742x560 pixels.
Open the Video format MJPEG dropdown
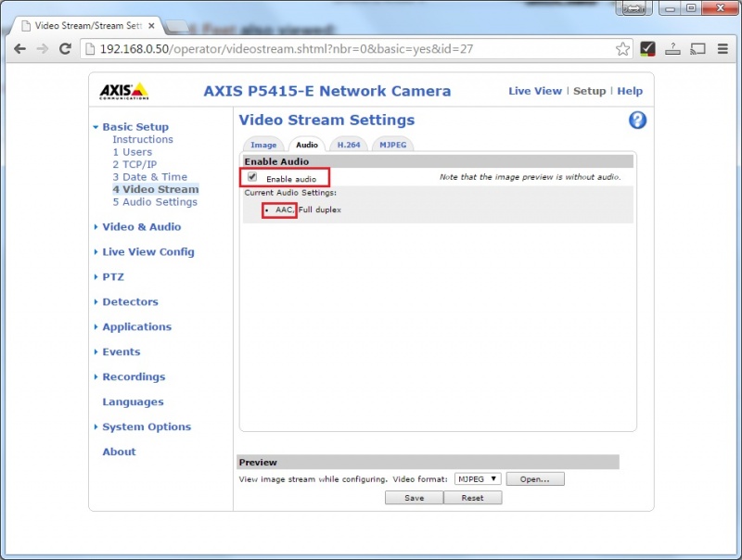(478, 478)
